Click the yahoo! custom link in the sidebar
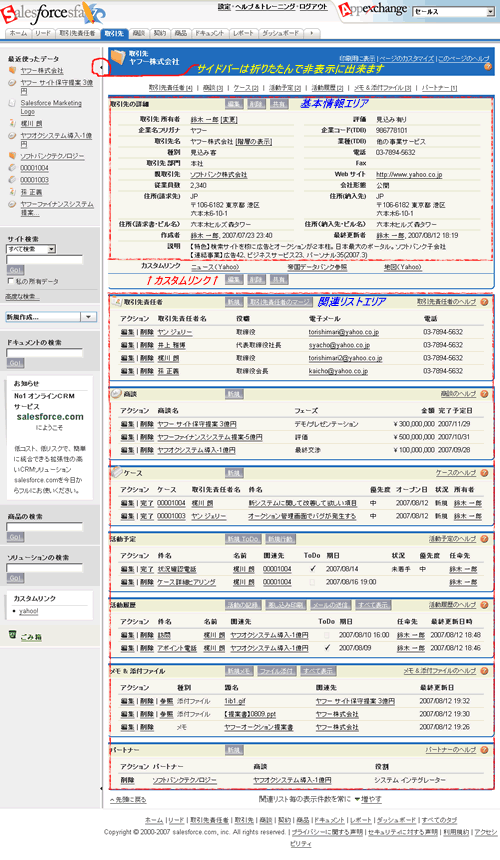 pos(29,611)
